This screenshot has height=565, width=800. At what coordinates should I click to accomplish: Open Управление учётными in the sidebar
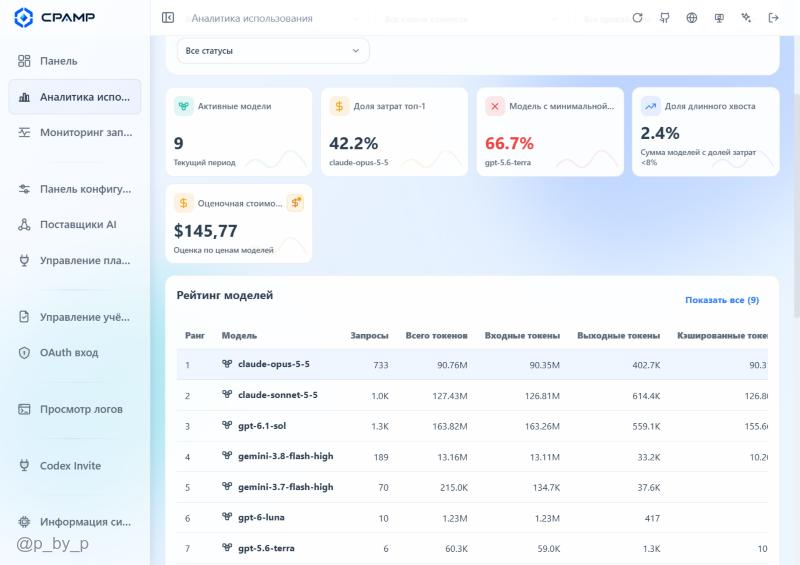74,317
